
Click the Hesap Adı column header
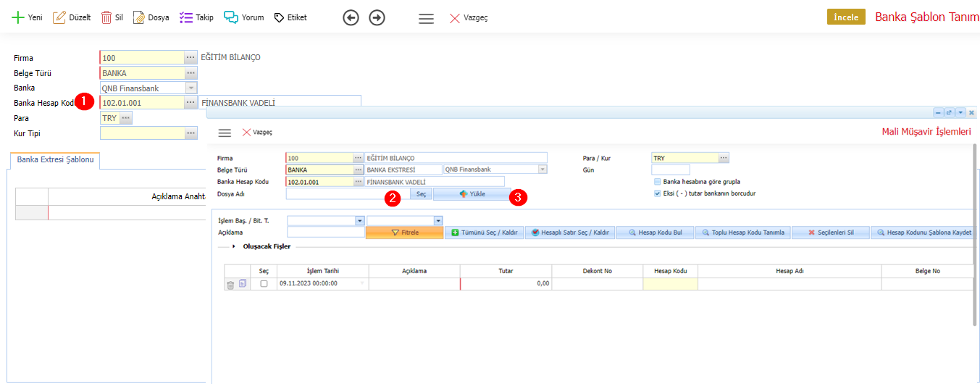pos(790,271)
